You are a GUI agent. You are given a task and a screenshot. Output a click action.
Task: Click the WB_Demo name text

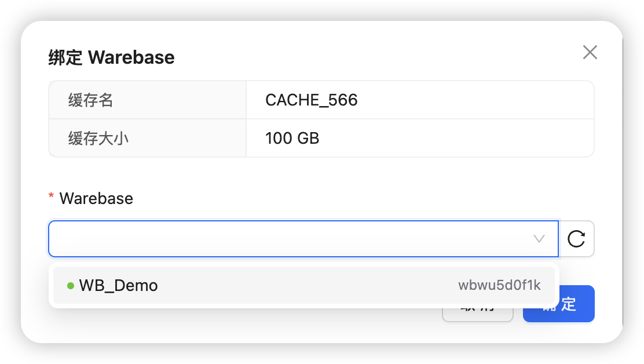pos(118,286)
